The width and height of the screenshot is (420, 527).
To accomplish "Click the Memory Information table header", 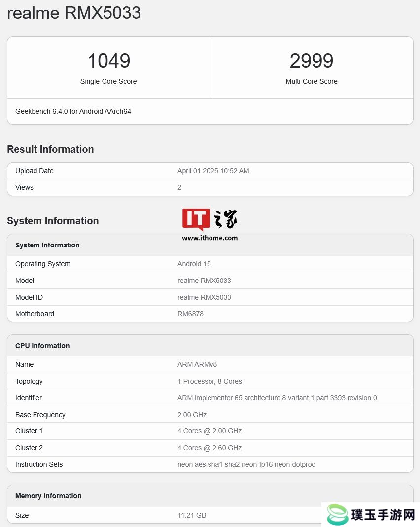I will tap(48, 496).
